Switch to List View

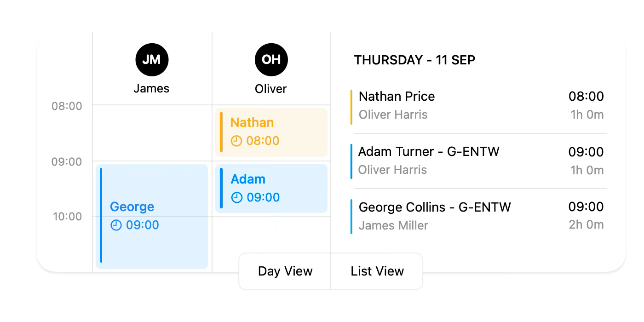point(376,271)
